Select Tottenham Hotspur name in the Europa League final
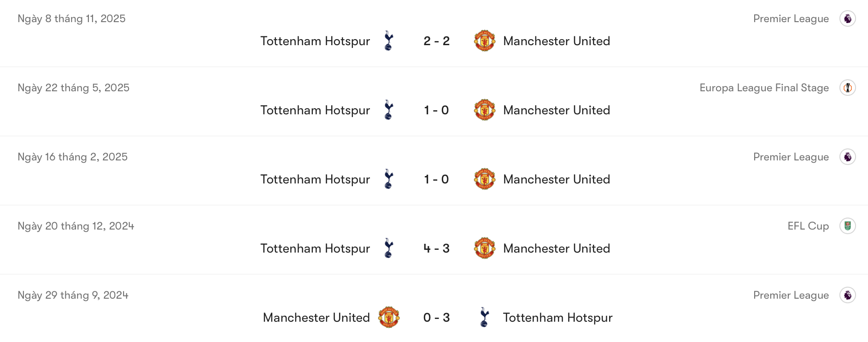The width and height of the screenshot is (868, 342). (315, 111)
